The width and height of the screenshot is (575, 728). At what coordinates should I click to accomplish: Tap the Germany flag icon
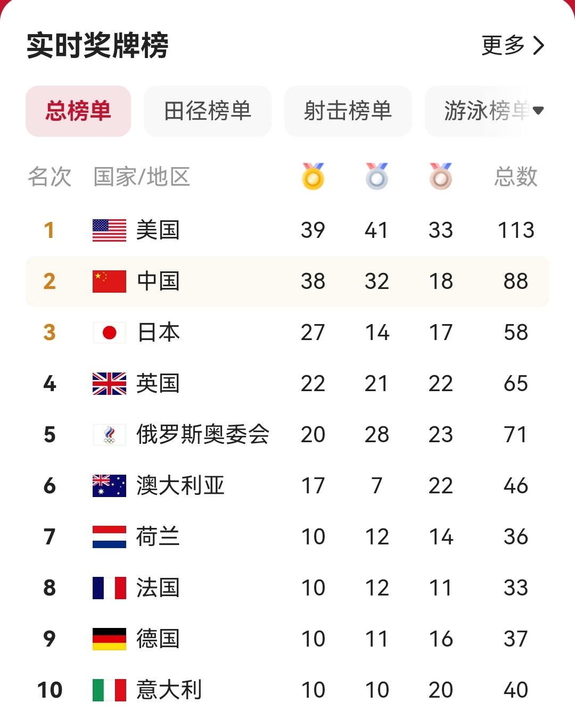(x=109, y=639)
